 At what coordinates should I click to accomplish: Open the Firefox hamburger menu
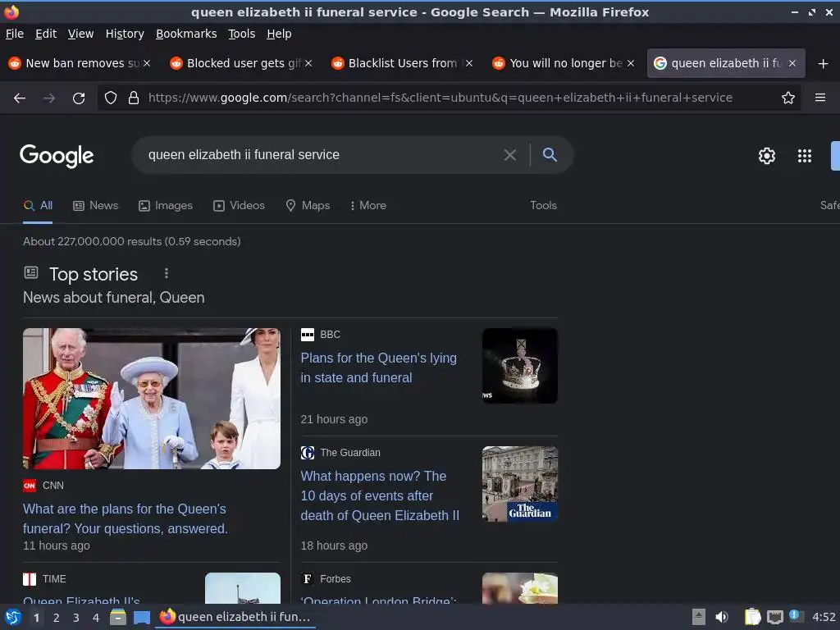[x=819, y=98]
